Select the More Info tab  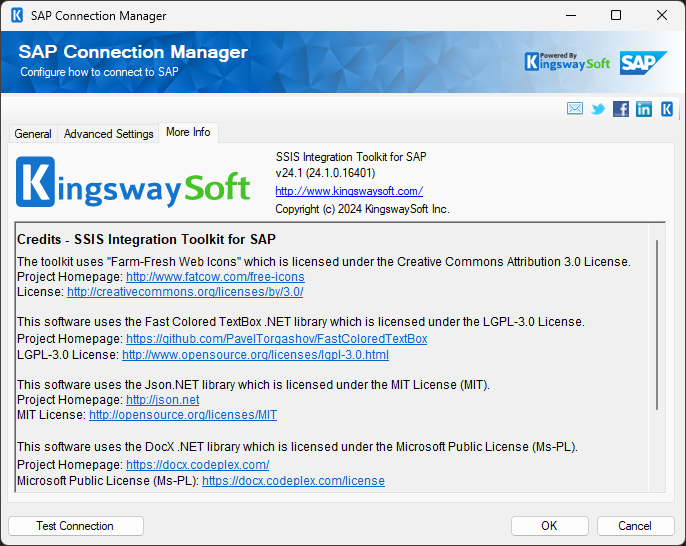pos(188,132)
